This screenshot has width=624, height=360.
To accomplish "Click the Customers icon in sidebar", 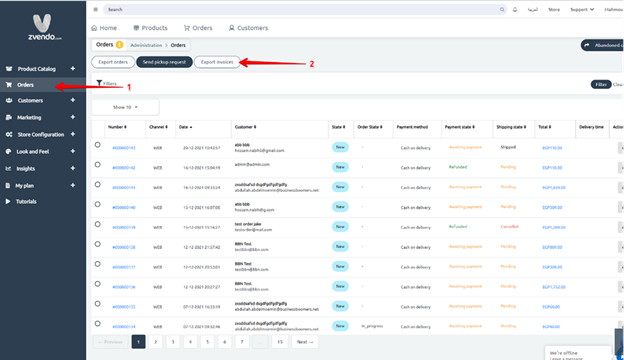I will [9, 101].
